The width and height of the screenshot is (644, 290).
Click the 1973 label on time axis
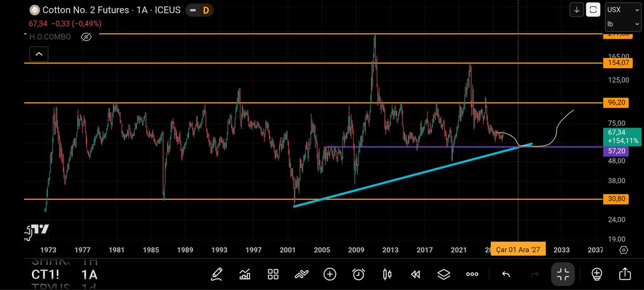tap(48, 250)
